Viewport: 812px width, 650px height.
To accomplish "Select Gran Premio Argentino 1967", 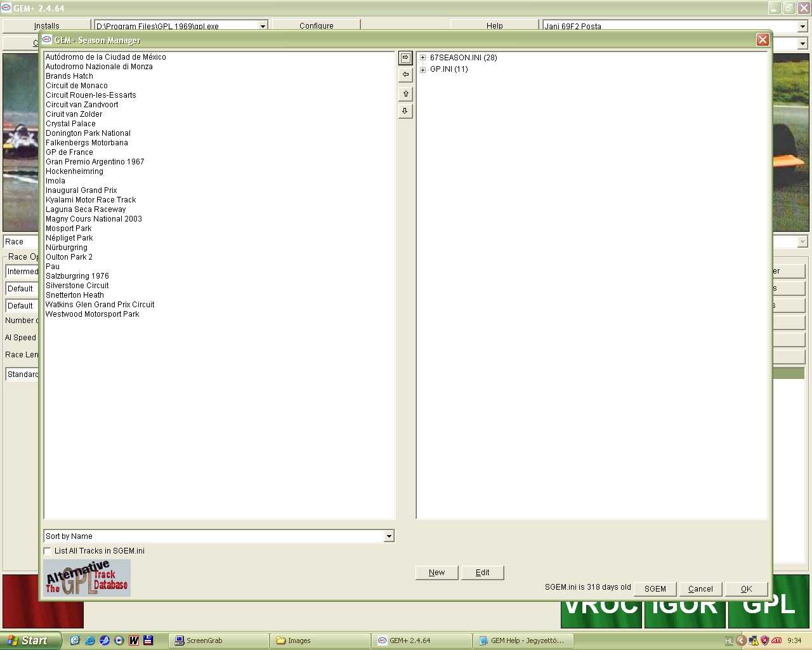I will [x=95, y=162].
